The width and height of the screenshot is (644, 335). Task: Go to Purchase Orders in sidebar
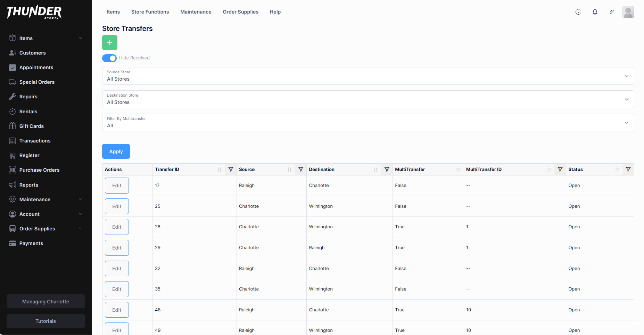(x=39, y=170)
